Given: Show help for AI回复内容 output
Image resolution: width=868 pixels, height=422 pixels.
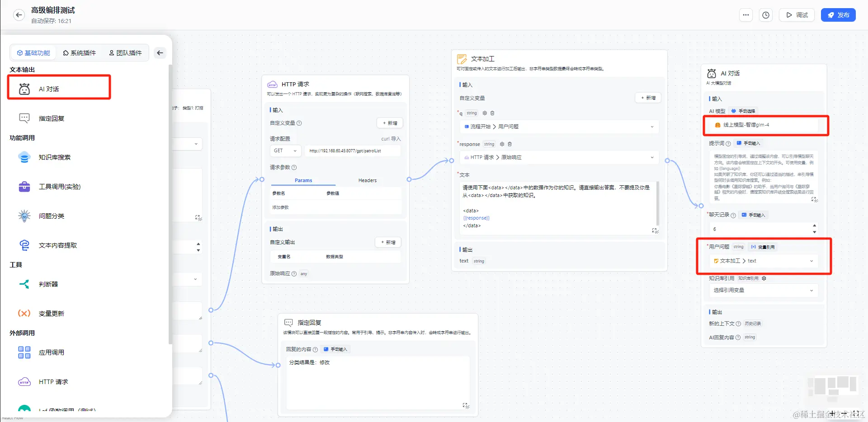Looking at the screenshot, I should [x=738, y=338].
